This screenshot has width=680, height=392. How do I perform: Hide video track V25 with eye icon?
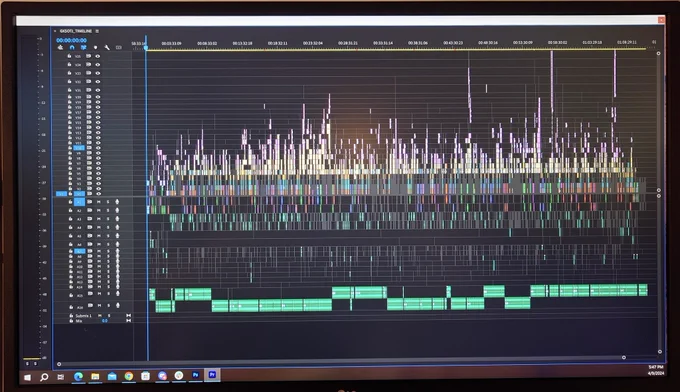tap(98, 56)
